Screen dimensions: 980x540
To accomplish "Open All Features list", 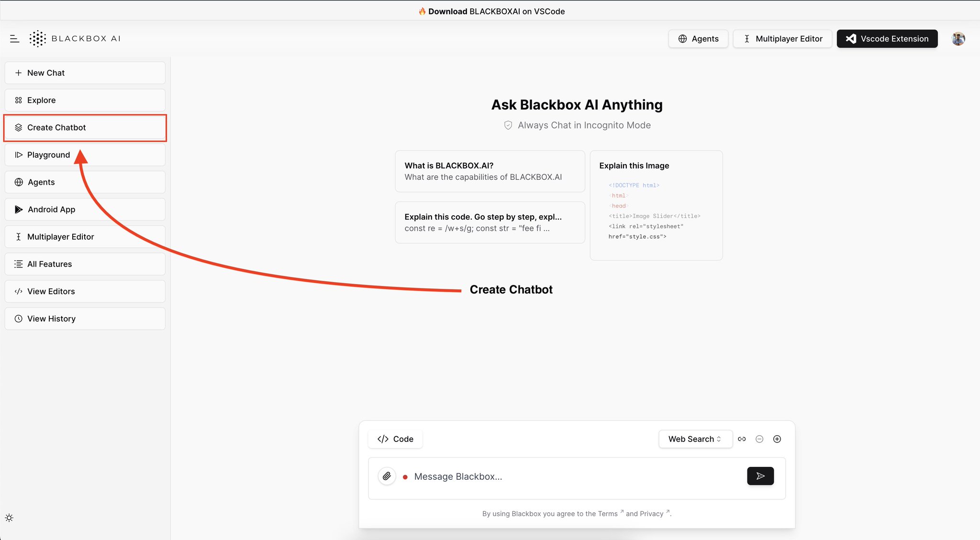I will point(85,264).
